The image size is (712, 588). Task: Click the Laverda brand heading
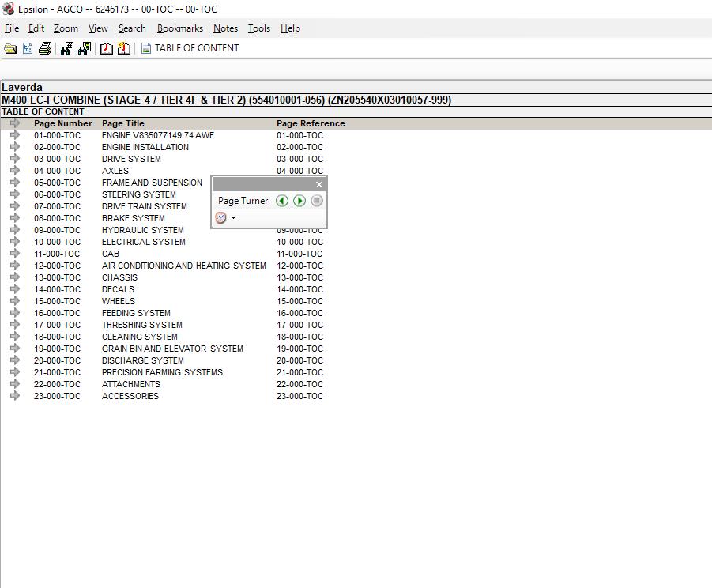coord(22,87)
